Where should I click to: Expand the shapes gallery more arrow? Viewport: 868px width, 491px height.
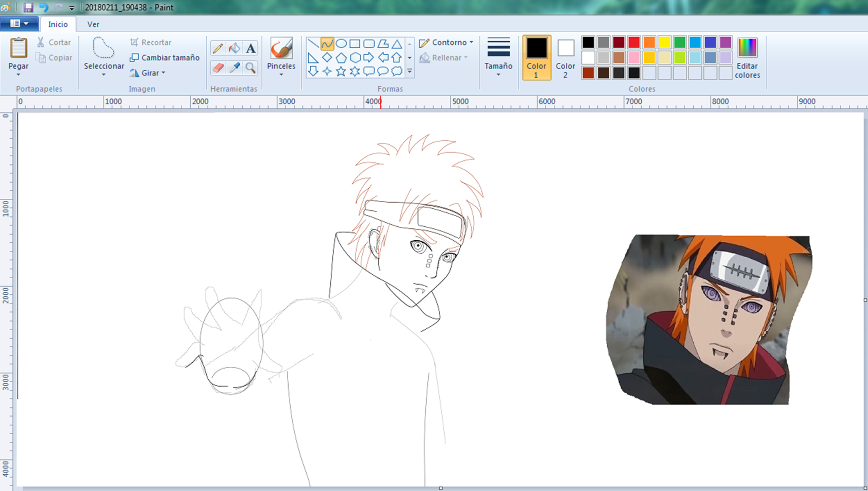[x=409, y=71]
